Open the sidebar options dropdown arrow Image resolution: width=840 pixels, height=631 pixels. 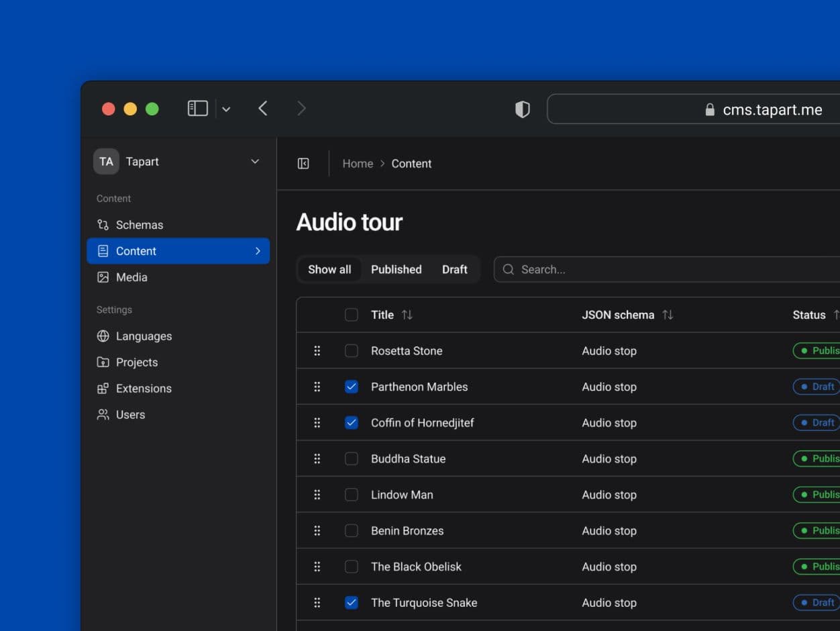pos(226,109)
